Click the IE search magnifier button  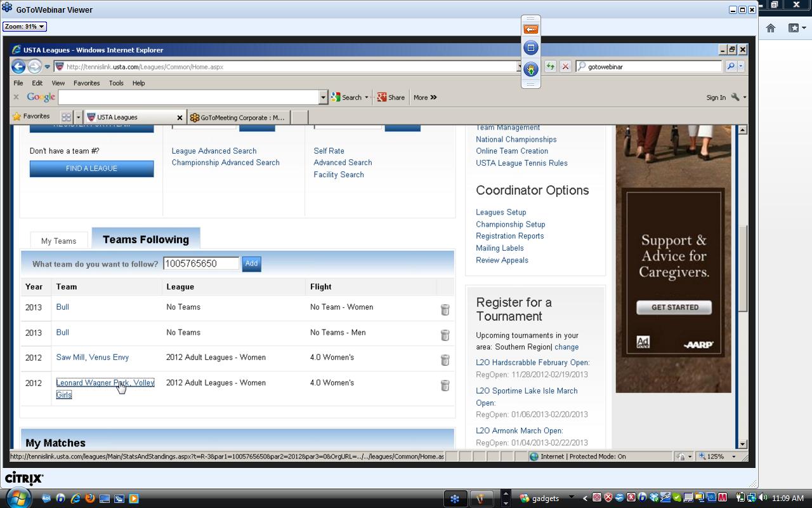730,67
